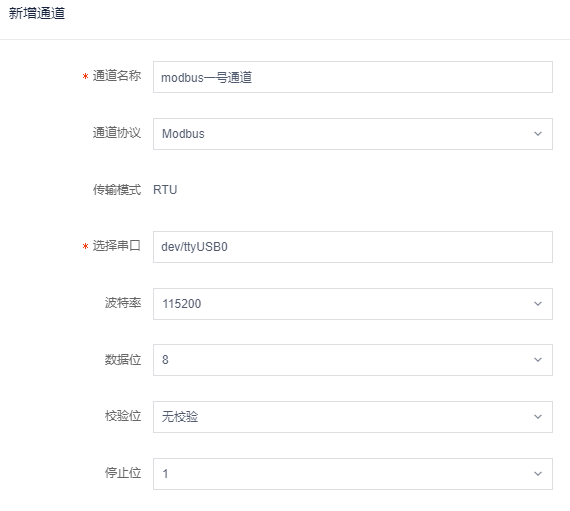
Task: Click the chevron arrow in 停止位 field
Action: pos(538,474)
